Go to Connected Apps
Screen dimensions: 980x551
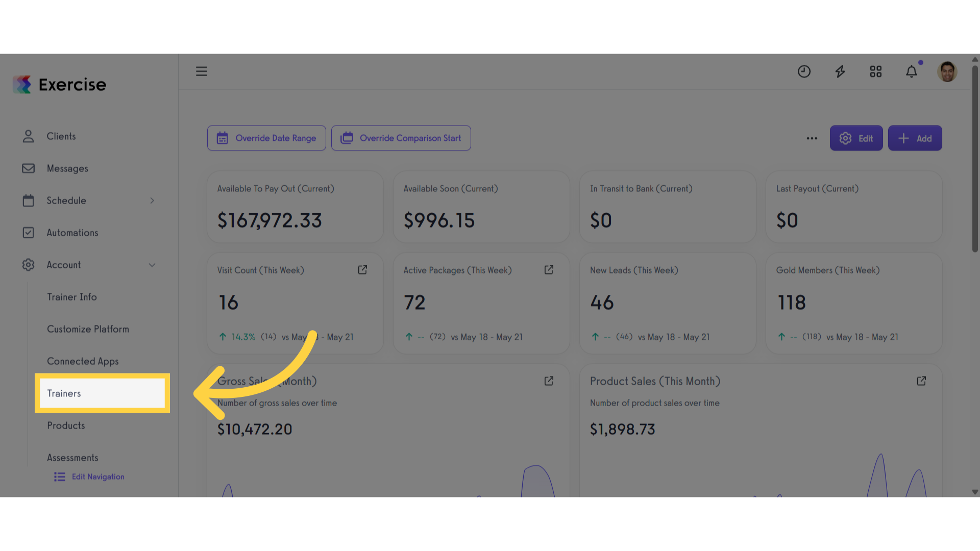pyautogui.click(x=83, y=361)
